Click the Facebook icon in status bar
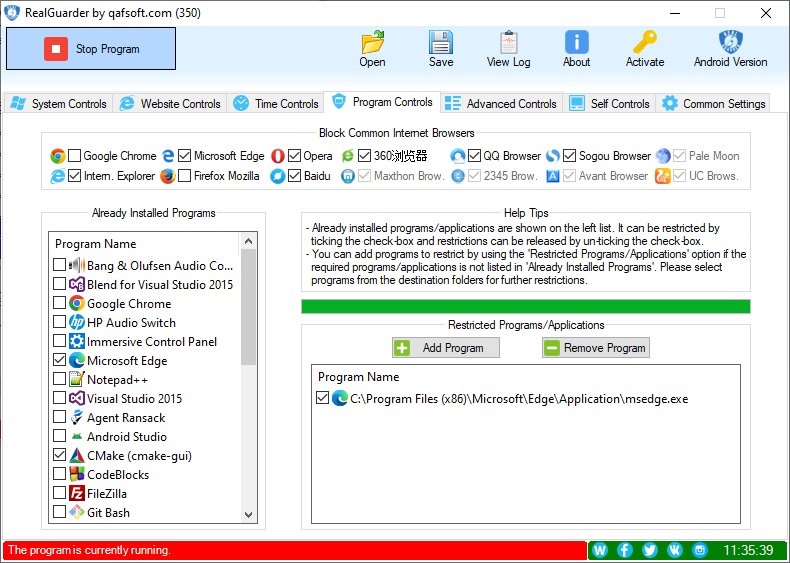 (x=625, y=550)
